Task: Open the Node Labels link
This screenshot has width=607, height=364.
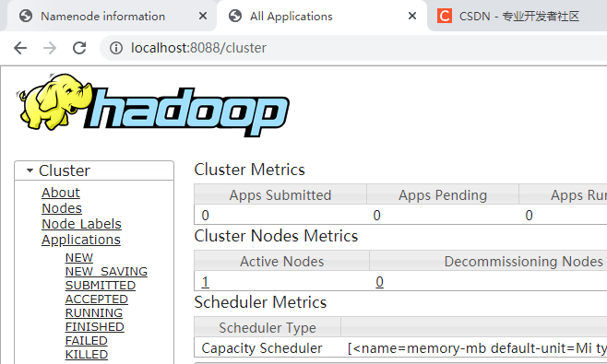Action: click(x=81, y=224)
